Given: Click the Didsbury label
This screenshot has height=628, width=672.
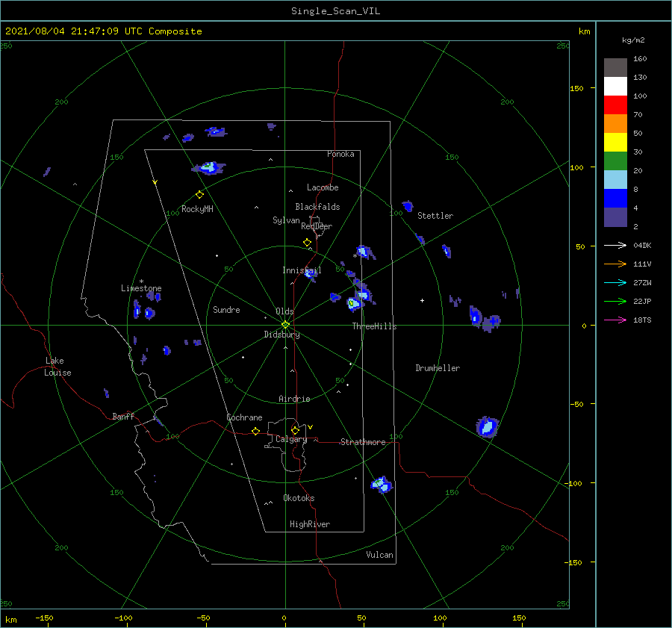Looking at the screenshot, I should pyautogui.click(x=282, y=335).
